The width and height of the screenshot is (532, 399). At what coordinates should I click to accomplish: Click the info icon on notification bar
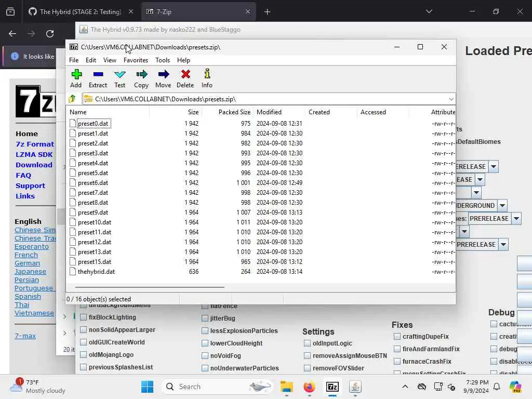point(15,56)
